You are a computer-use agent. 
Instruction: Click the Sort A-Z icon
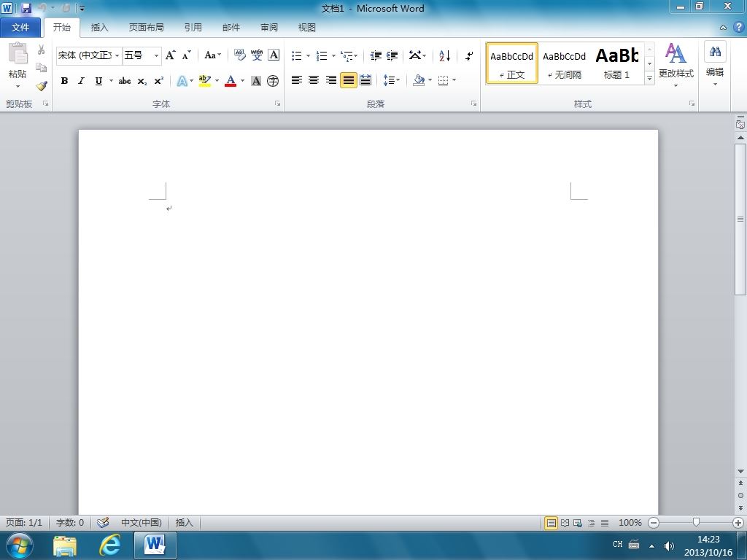[x=444, y=55]
